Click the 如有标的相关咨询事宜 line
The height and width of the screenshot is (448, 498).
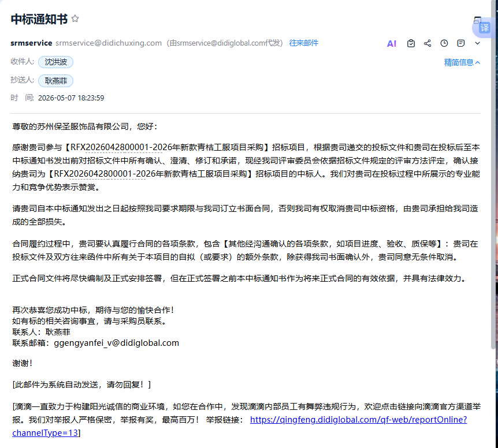[90, 321]
